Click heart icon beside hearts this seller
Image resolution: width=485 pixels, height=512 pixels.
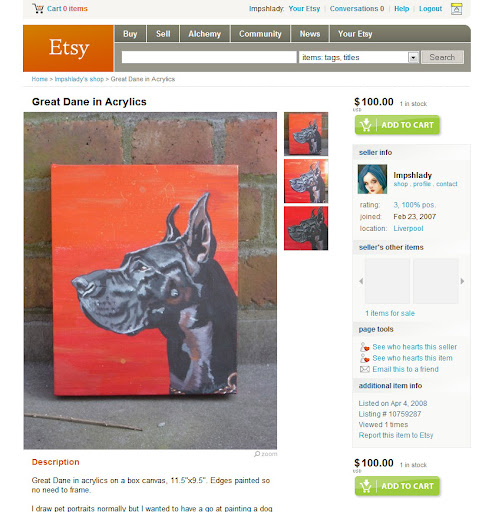pos(365,347)
